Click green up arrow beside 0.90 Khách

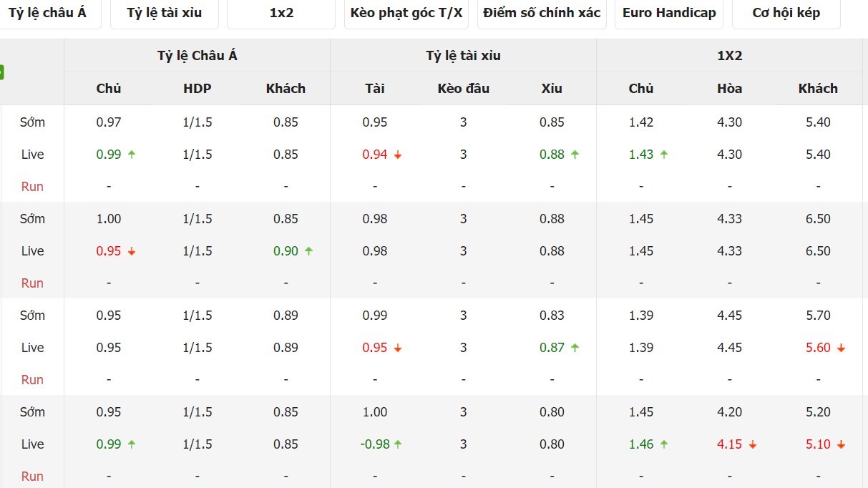[309, 250]
